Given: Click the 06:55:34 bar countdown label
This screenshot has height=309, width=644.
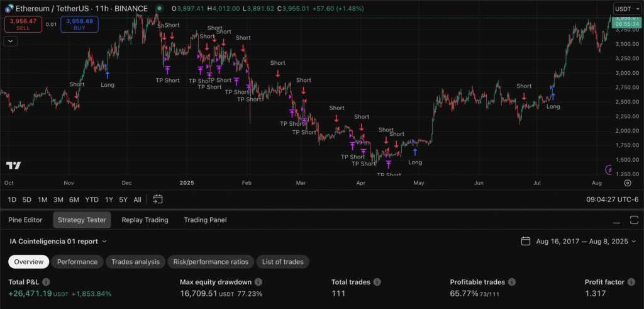Looking at the screenshot, I should (626, 25).
